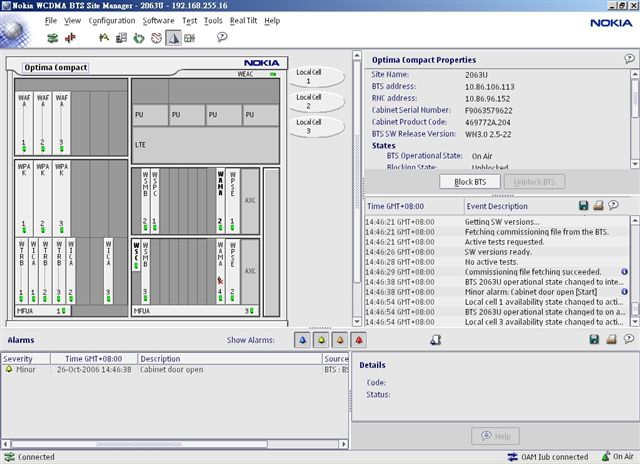
Task: Select event row 'Active tests requested.'
Action: pyautogui.click(x=497, y=242)
